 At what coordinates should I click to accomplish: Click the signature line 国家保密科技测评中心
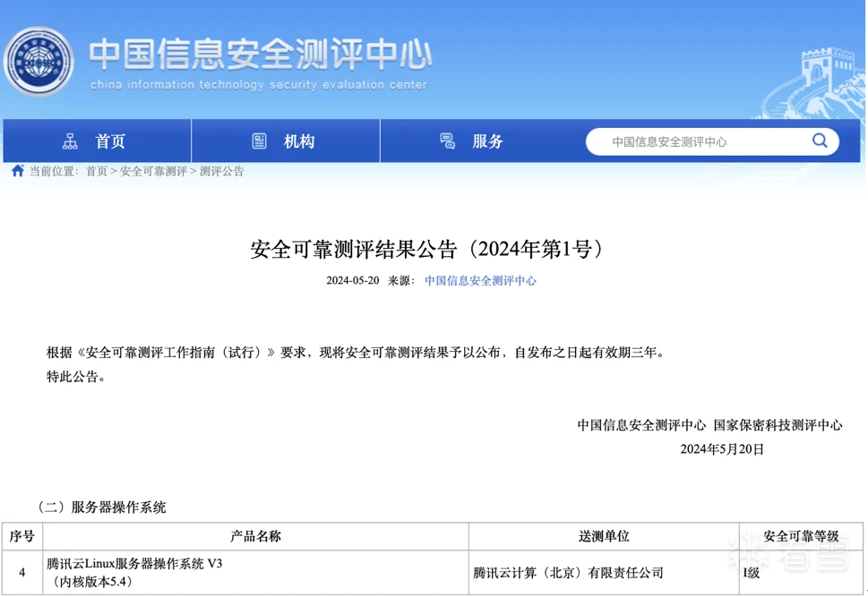click(x=778, y=425)
